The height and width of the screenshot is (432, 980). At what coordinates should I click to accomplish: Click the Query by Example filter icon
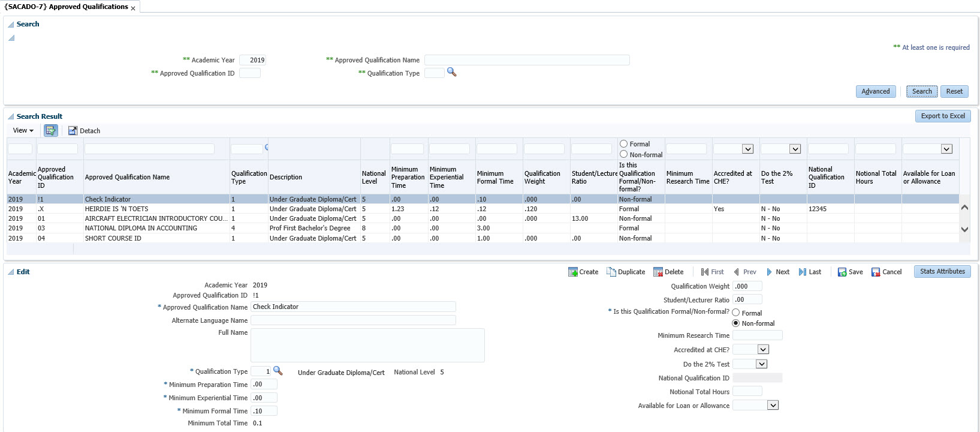51,130
